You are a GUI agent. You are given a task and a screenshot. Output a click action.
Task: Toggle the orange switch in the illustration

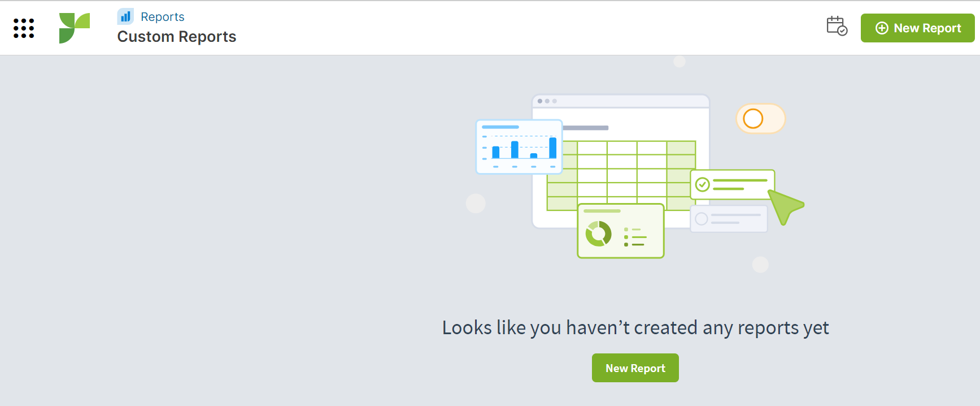760,119
